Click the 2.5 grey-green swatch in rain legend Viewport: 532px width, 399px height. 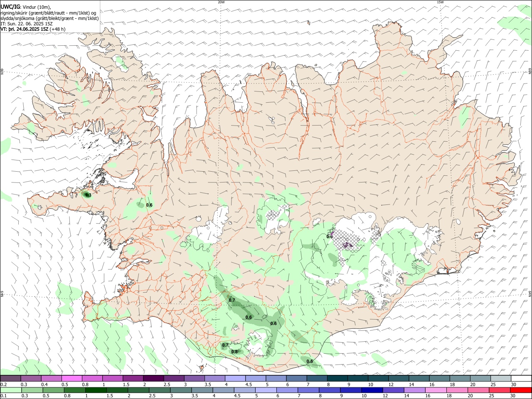point(160,390)
